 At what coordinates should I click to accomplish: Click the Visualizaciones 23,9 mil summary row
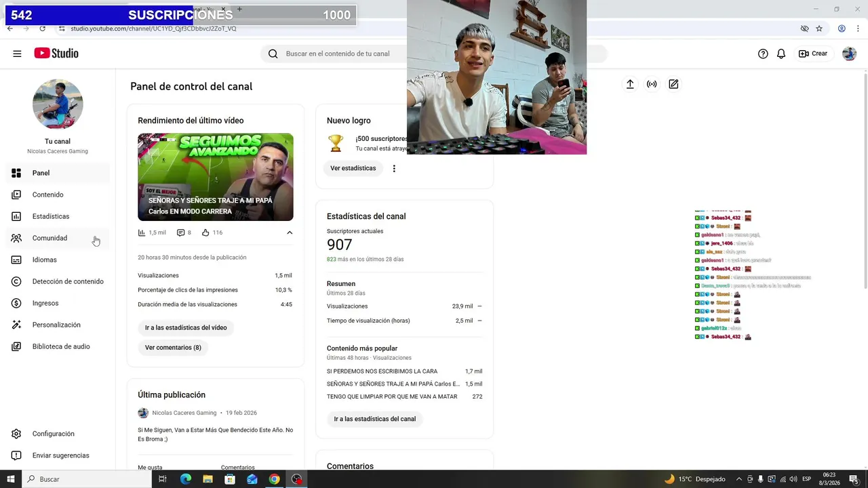[x=404, y=306]
